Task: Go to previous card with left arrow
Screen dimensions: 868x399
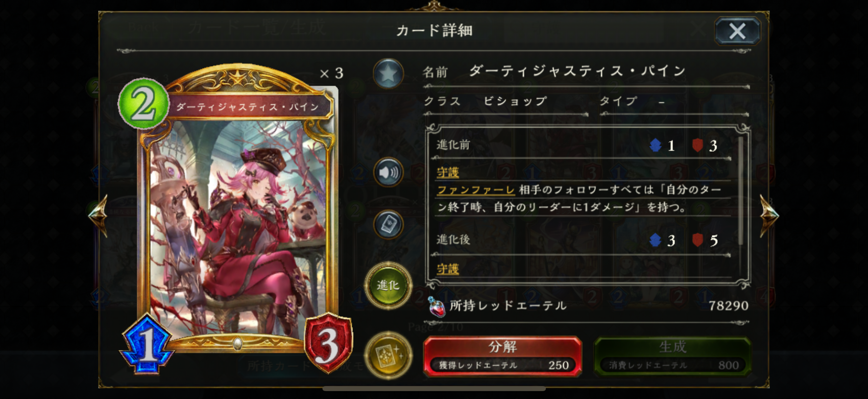Action: coord(98,215)
